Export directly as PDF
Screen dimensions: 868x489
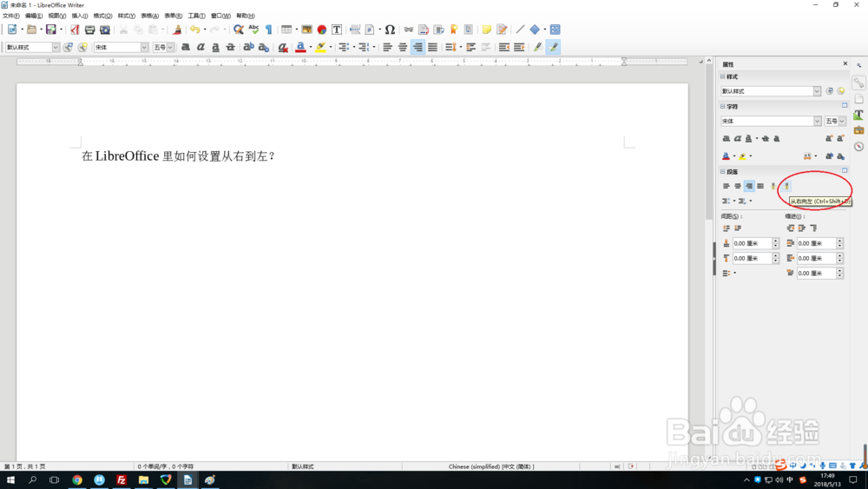pos(75,30)
